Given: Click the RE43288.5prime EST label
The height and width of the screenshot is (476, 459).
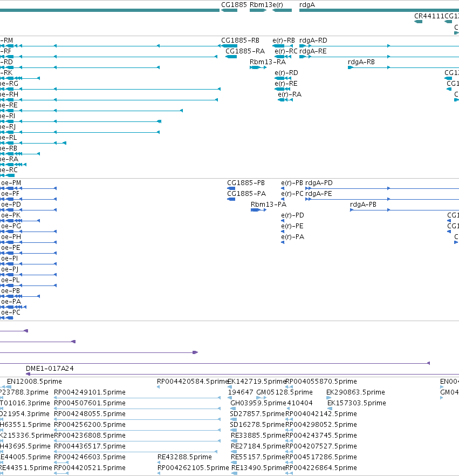Looking at the screenshot, I should click(x=185, y=457).
